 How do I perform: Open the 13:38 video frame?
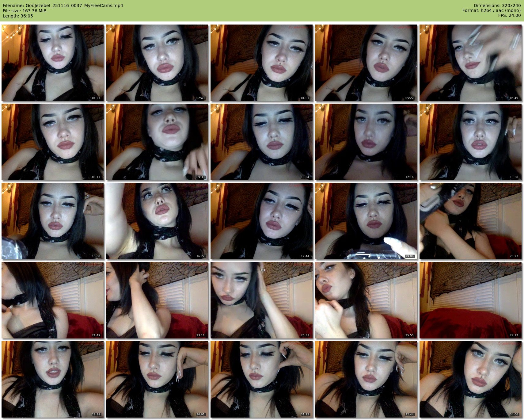470,142
